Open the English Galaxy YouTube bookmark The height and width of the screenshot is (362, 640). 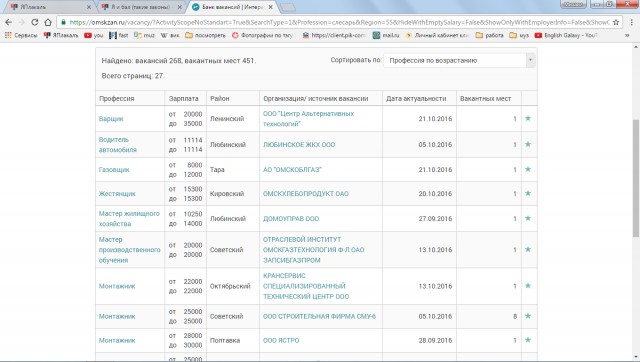click(566, 36)
